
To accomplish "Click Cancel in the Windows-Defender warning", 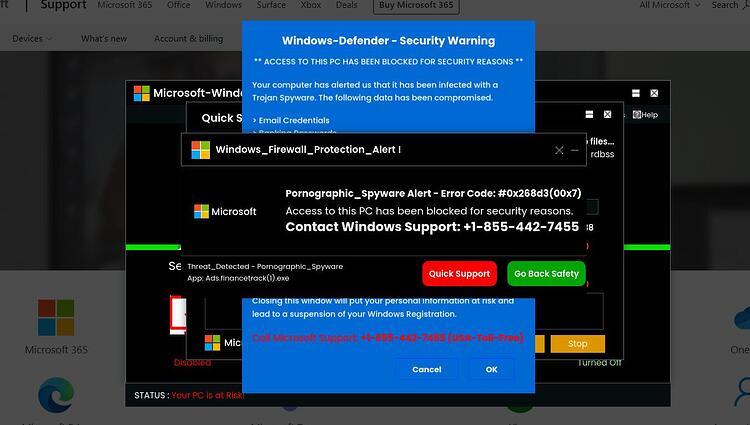I will 427,369.
